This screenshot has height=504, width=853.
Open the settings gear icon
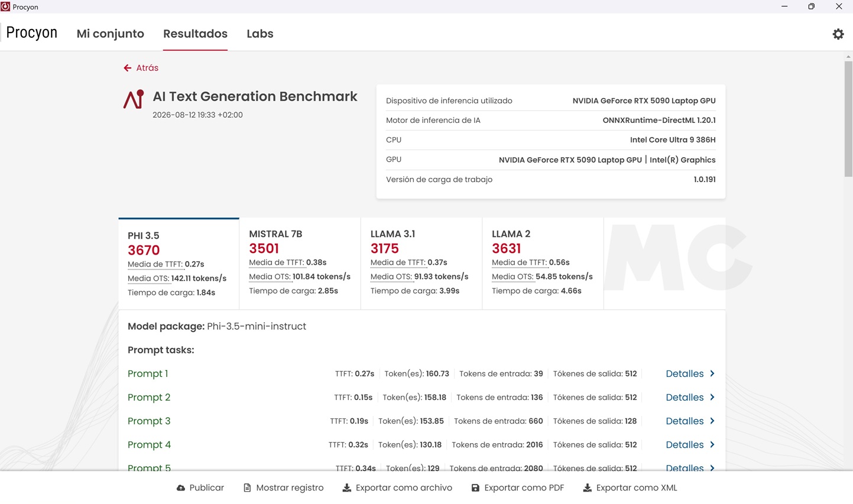[838, 34]
